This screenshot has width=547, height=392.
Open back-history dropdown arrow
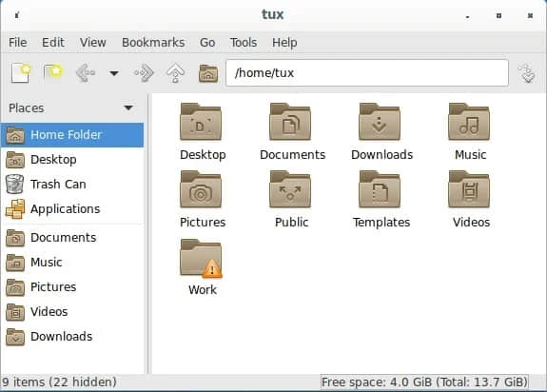coord(114,73)
